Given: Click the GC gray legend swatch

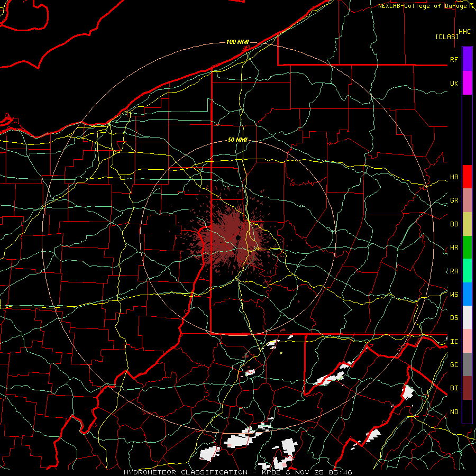Looking at the screenshot, I should point(467,364).
